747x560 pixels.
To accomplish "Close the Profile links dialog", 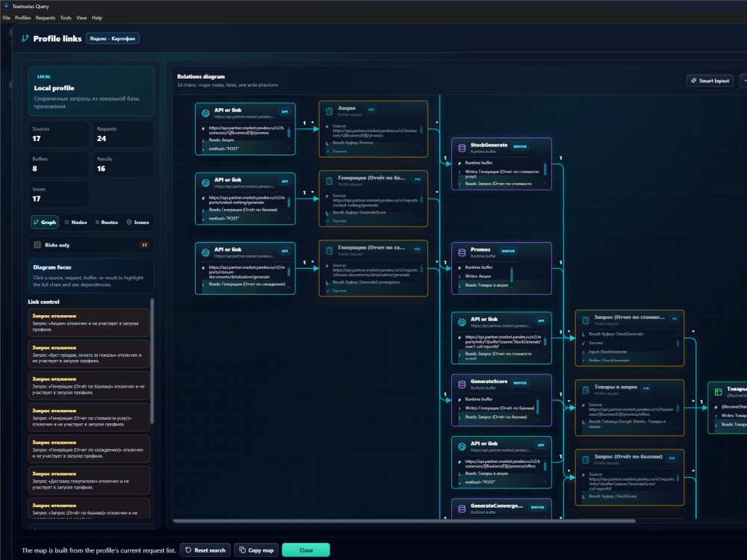I will pyautogui.click(x=306, y=550).
